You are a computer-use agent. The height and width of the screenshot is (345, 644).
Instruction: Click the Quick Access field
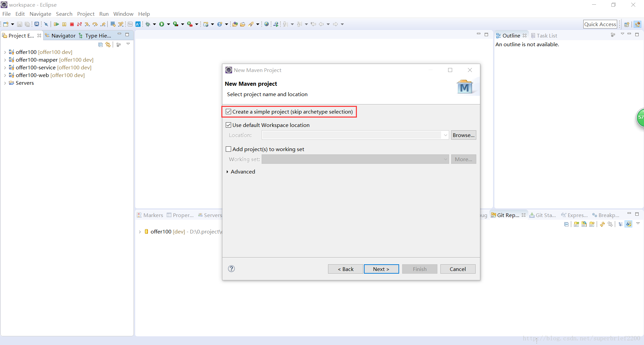pyautogui.click(x=600, y=24)
